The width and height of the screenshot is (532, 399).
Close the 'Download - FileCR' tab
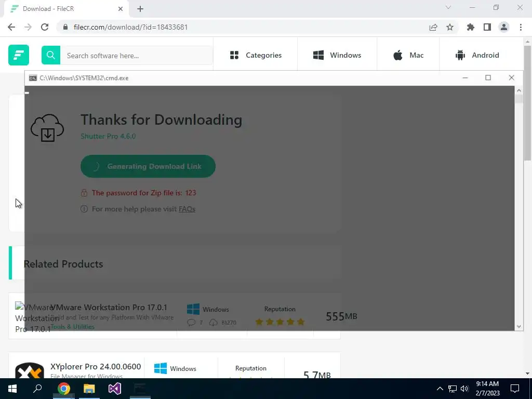(x=121, y=9)
